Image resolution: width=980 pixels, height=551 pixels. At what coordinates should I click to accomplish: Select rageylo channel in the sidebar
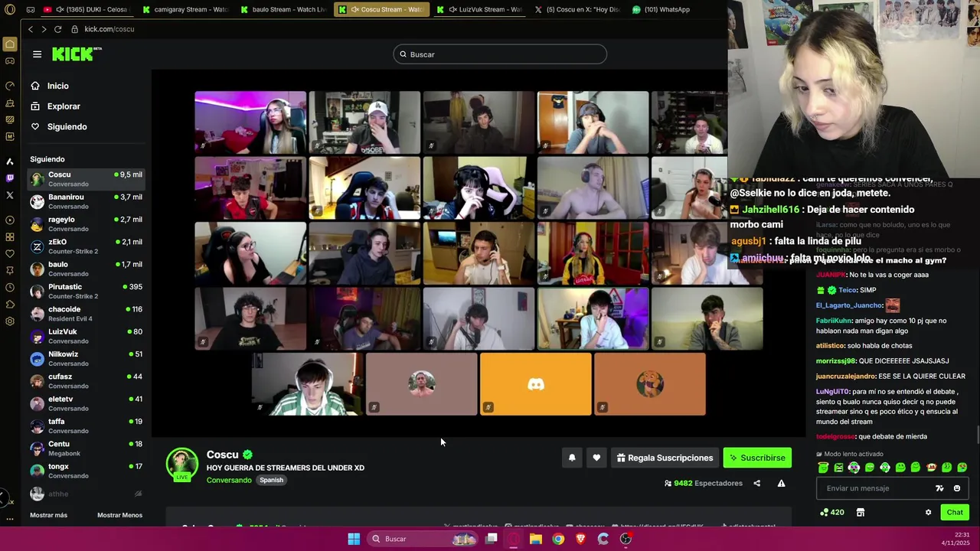click(x=86, y=223)
